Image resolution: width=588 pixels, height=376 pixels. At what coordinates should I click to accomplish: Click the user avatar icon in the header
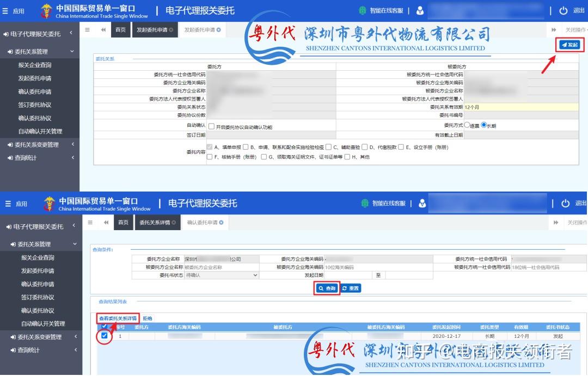(x=420, y=10)
